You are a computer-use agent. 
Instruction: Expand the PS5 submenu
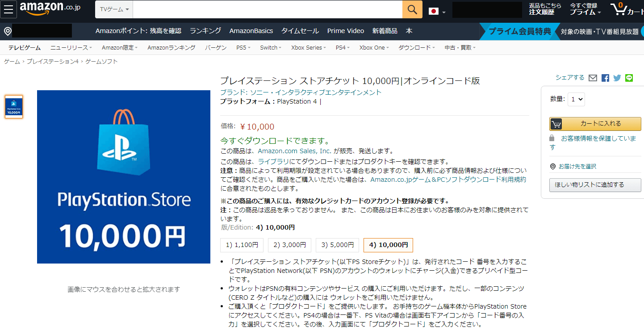(x=243, y=48)
